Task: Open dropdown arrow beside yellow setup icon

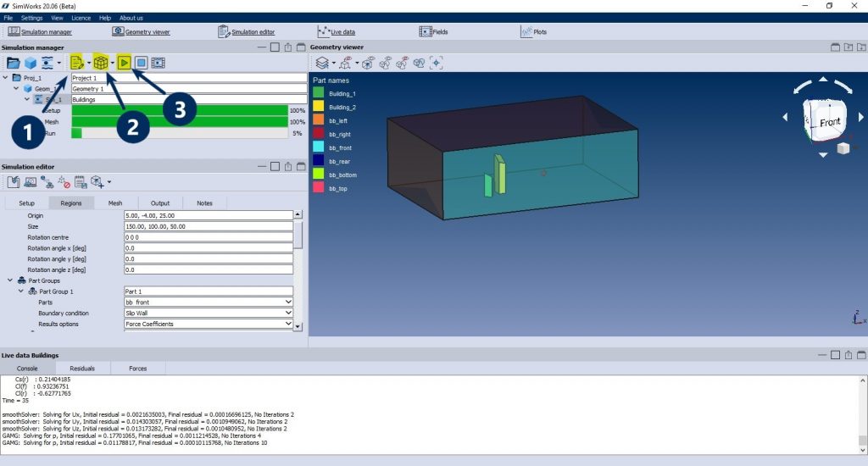Action: (88, 63)
